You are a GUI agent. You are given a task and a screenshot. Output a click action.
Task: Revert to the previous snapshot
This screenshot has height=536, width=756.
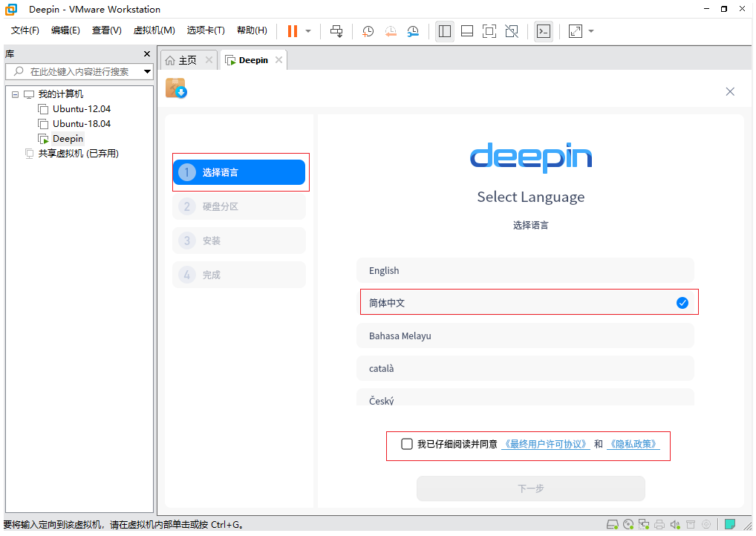coord(391,31)
